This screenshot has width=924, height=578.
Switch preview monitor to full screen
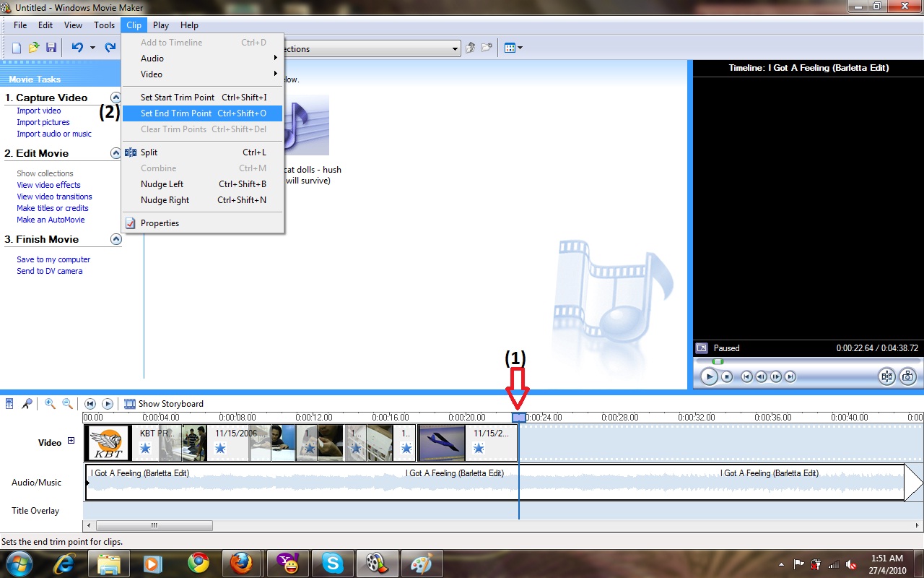click(x=702, y=348)
